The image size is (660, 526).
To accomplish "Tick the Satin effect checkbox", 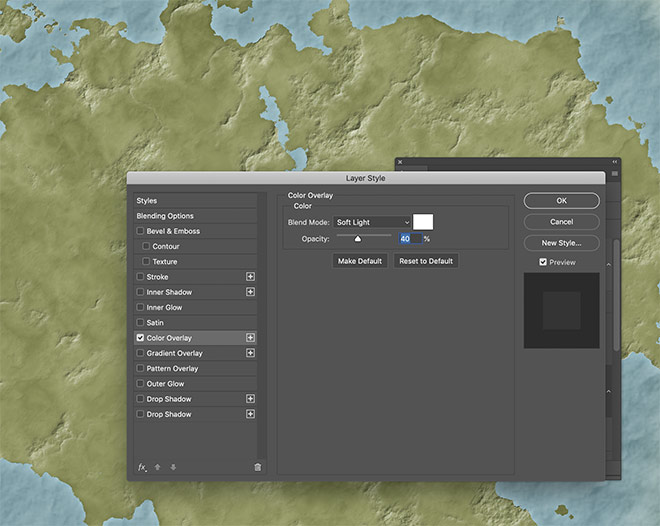I will pos(140,323).
